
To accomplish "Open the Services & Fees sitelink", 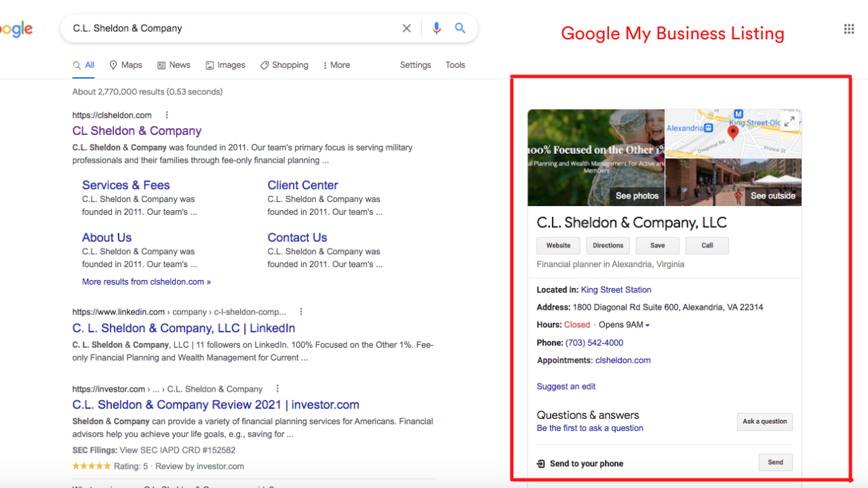I will coord(125,185).
